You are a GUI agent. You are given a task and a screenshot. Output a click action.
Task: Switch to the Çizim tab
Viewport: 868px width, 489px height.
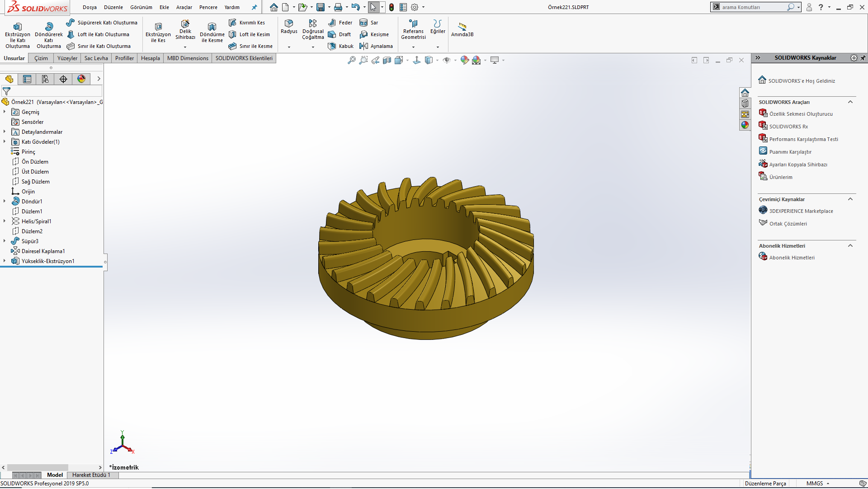click(41, 58)
